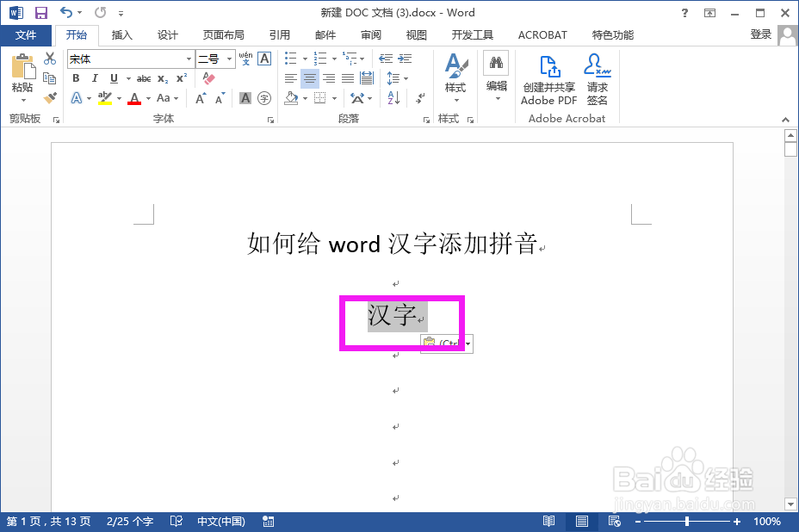Open the Editing binoculars group

[496, 77]
